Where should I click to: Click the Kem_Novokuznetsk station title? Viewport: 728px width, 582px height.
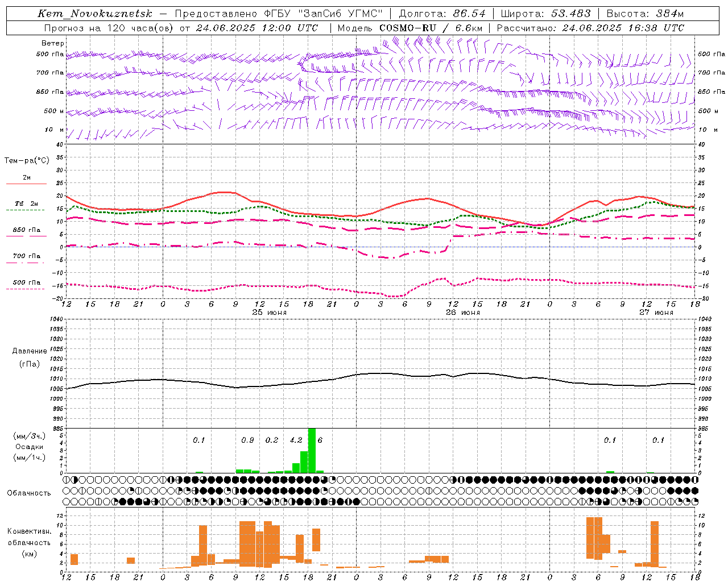95,14
